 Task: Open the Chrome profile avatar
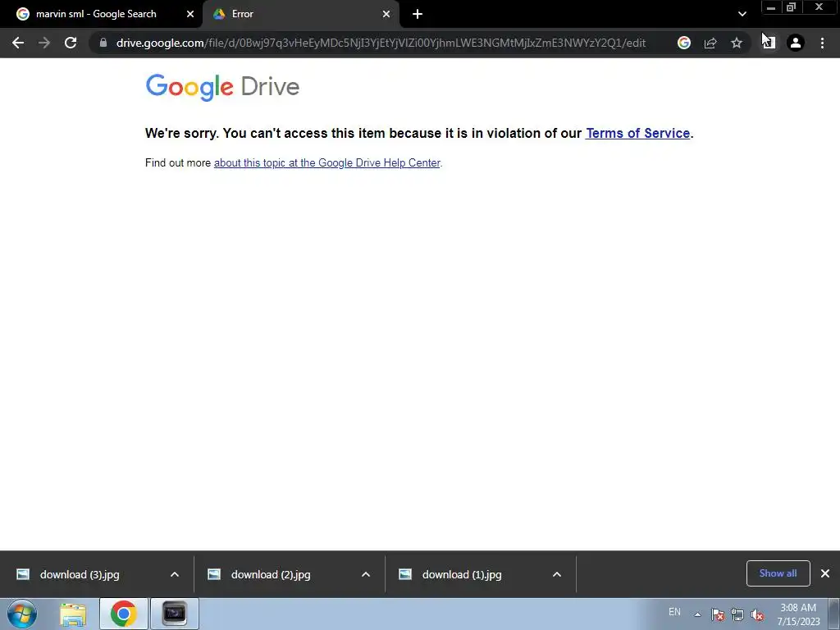tap(796, 43)
